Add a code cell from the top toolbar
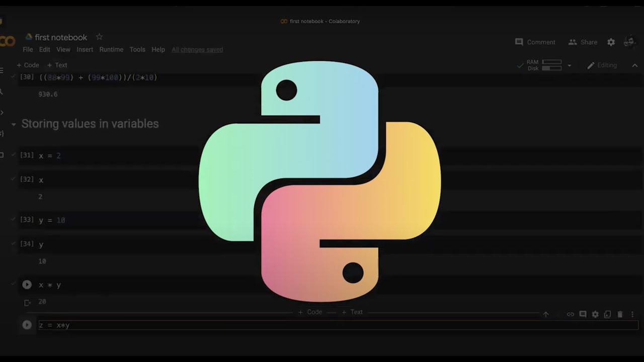This screenshot has height=362, width=644. click(28, 65)
